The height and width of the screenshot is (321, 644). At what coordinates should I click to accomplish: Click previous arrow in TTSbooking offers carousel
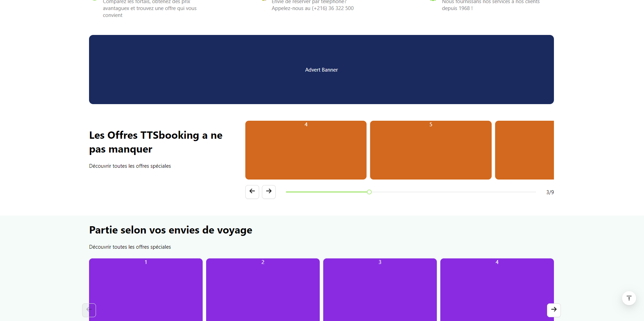click(x=252, y=192)
